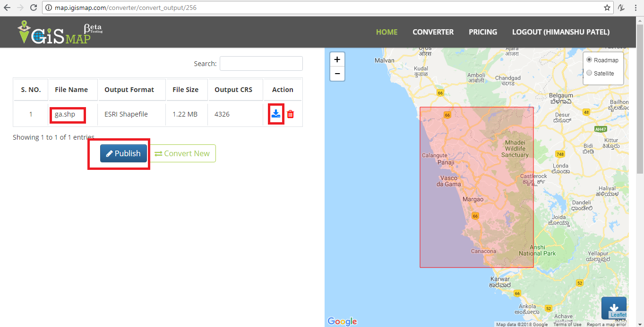Bookmark this page with star icon

coord(607,8)
